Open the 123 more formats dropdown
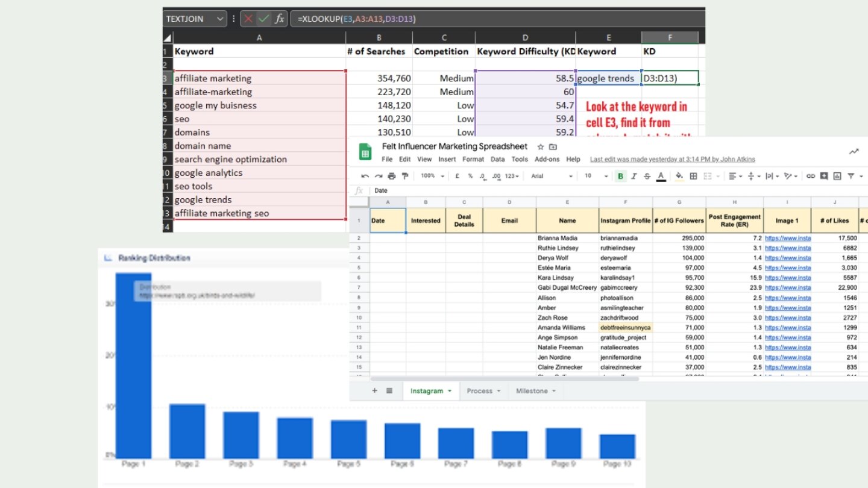Screen dimensions: 868x488 [x=512, y=176]
